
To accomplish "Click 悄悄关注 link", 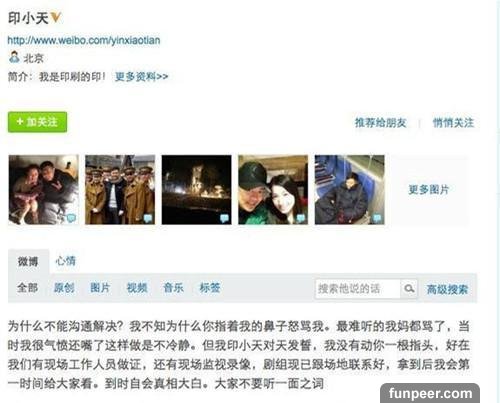I will pyautogui.click(x=453, y=123).
